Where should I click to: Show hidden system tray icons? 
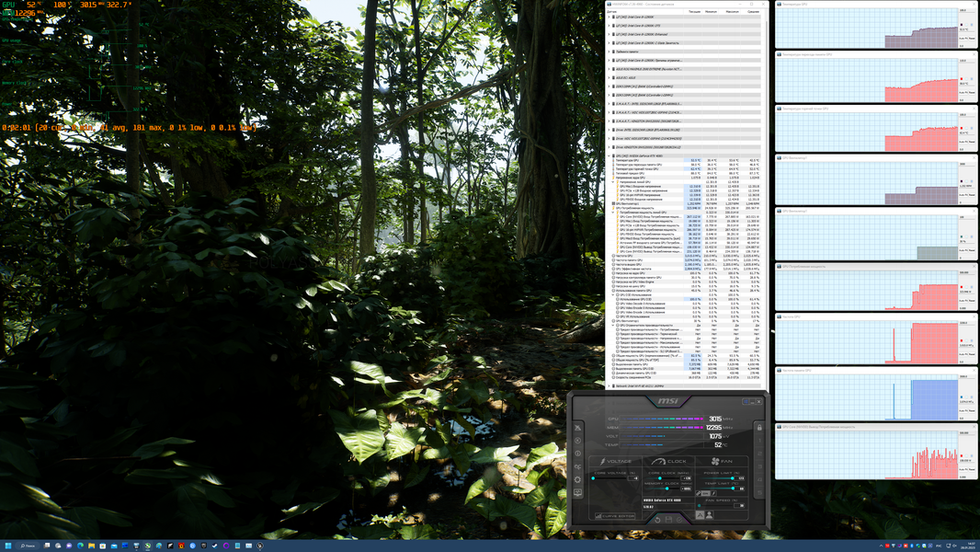[882, 546]
